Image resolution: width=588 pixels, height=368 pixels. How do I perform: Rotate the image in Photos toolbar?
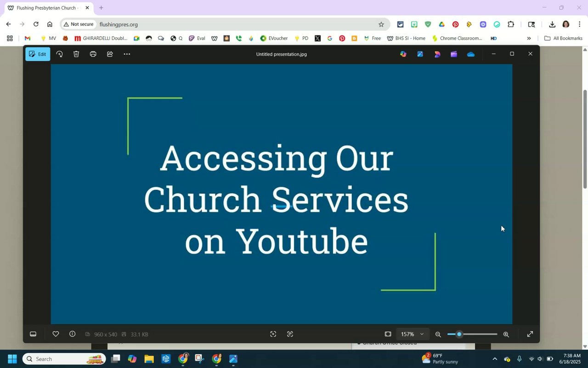pos(59,54)
